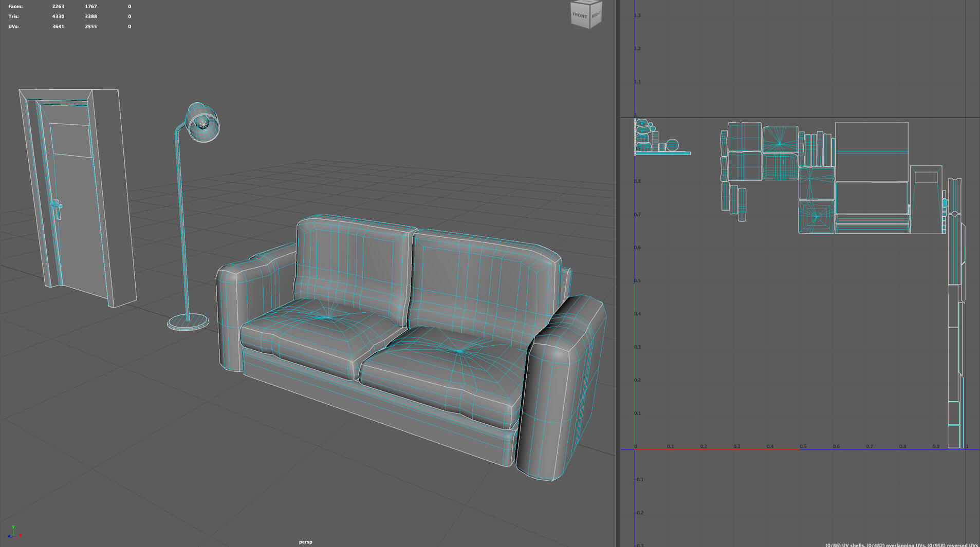Screen dimensions: 980x547
Task: Click the red U axis line in the UV editor
Action: pos(719,448)
